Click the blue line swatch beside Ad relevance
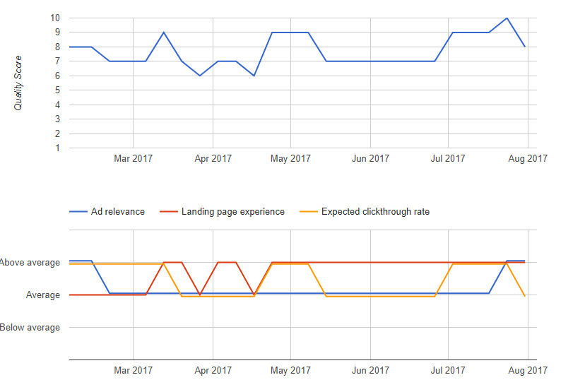The height and width of the screenshot is (392, 585). (78, 211)
